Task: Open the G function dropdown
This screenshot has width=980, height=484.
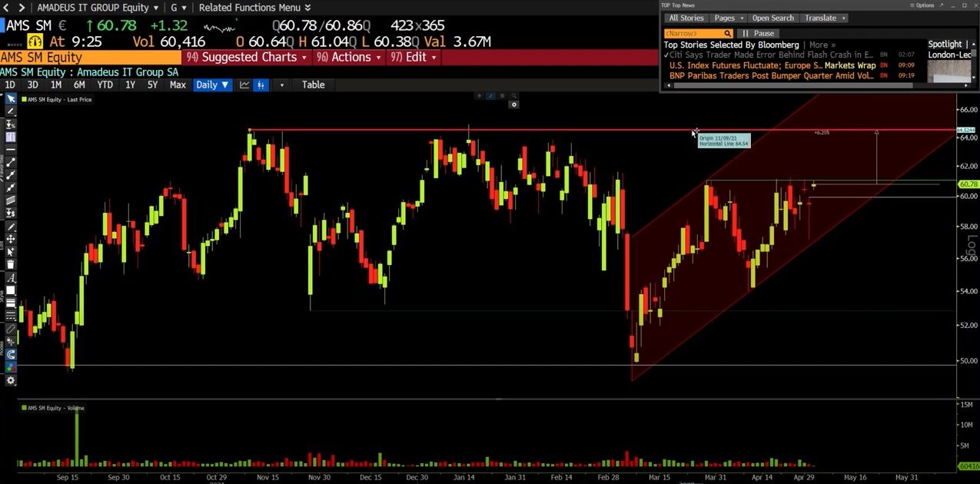Action: pyautogui.click(x=178, y=8)
